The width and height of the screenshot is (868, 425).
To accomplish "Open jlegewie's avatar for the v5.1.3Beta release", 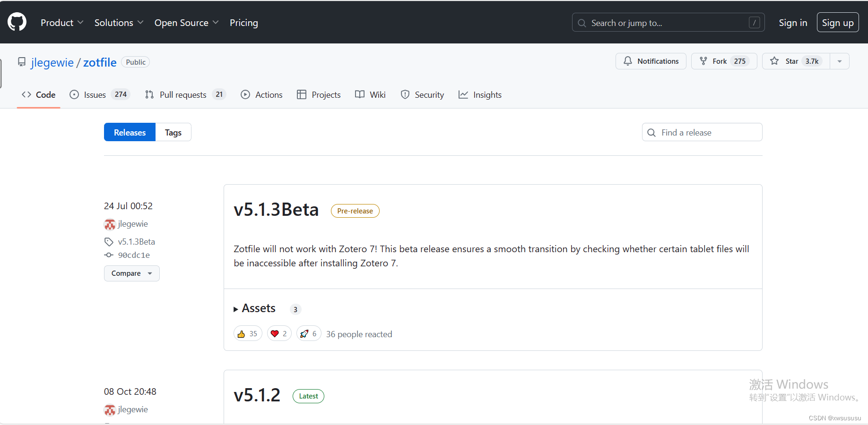I will click(109, 224).
